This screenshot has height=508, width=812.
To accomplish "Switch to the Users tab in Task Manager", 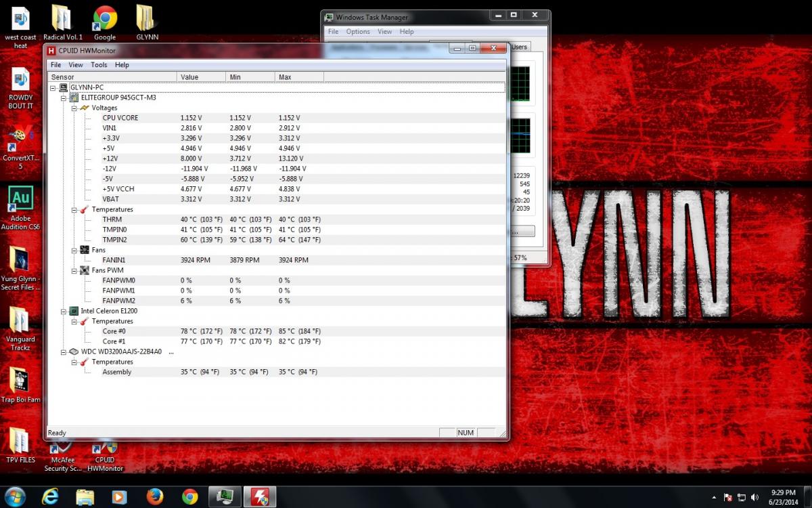I will (x=519, y=47).
